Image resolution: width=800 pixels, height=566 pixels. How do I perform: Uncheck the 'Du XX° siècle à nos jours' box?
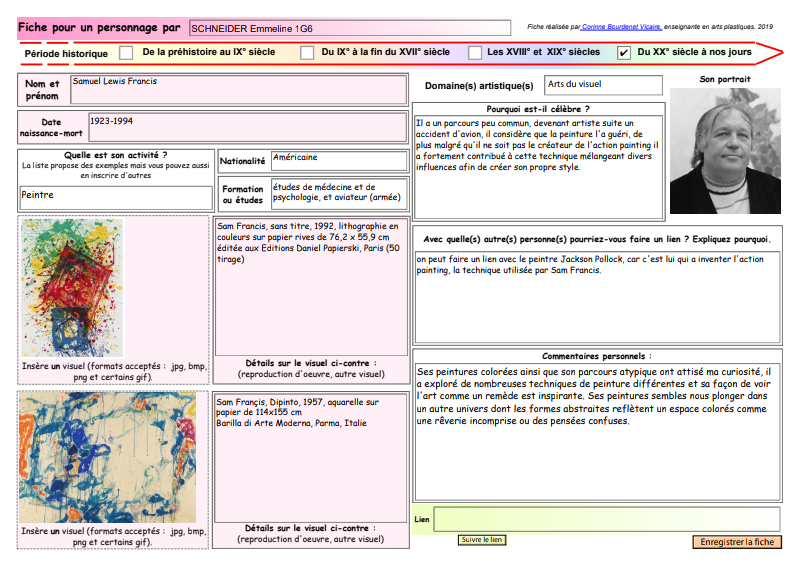624,52
